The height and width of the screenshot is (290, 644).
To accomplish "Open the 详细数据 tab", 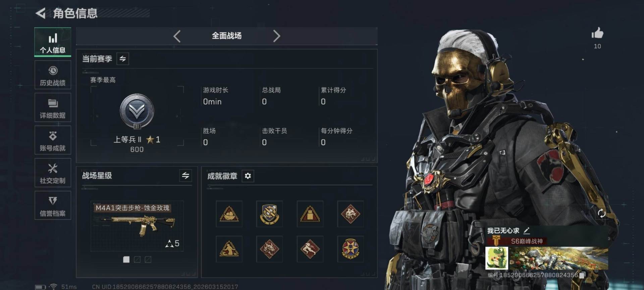I will tap(53, 108).
